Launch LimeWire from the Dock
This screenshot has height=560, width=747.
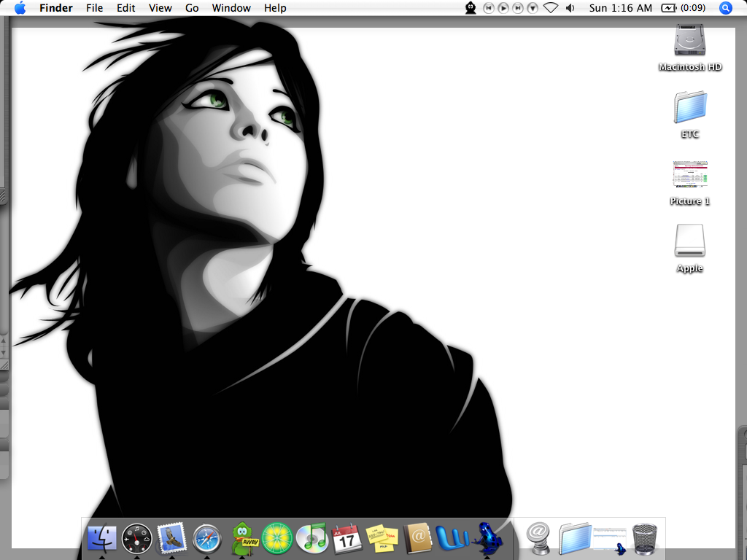click(x=276, y=538)
